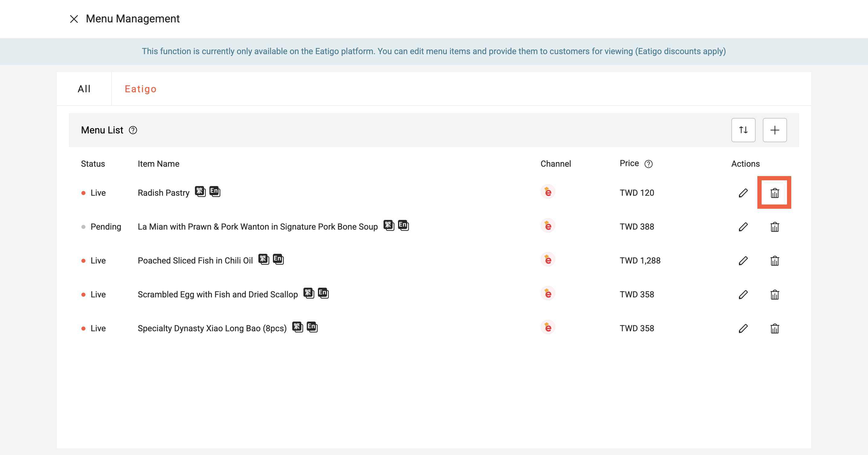Click the Actions column header
Screen dimensions: 868x455
(x=745, y=164)
